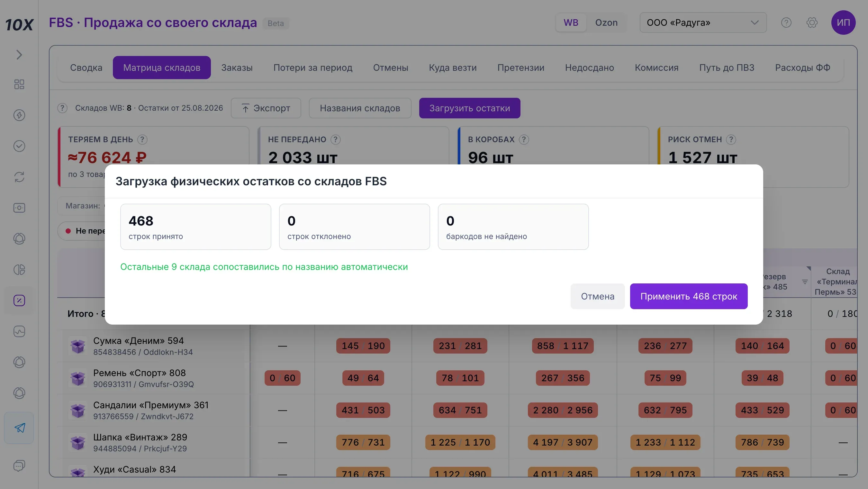Apply with Применить 468 строк button

(x=689, y=296)
